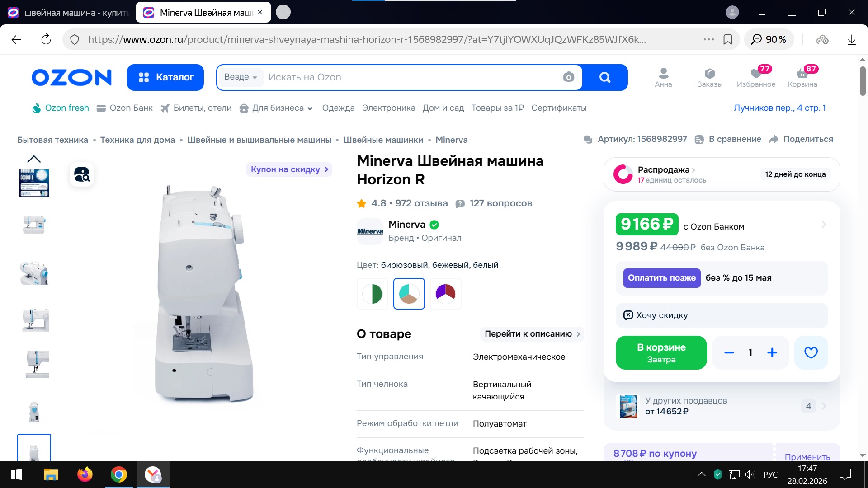Screen dimensions: 868x488
Task: Switch to the швейная машина search tab
Action: click(68, 13)
